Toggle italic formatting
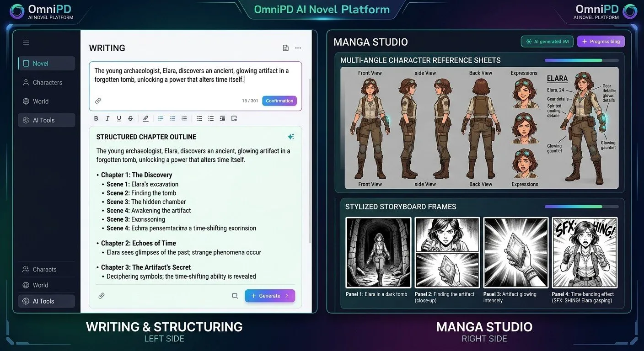The height and width of the screenshot is (351, 644). pos(107,118)
